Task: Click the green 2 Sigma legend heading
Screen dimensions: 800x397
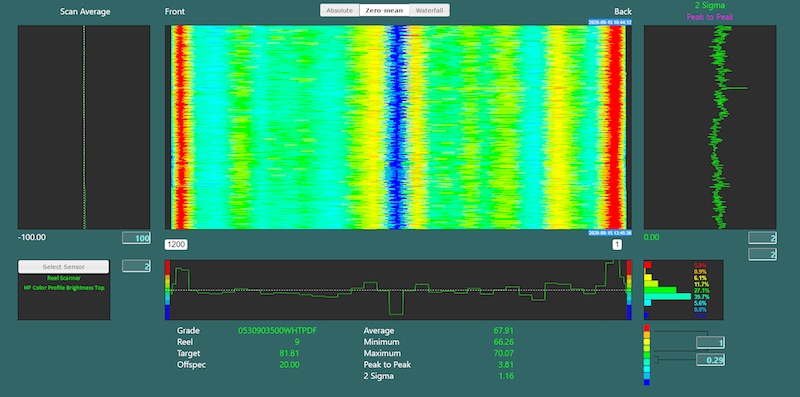Action: [x=710, y=5]
